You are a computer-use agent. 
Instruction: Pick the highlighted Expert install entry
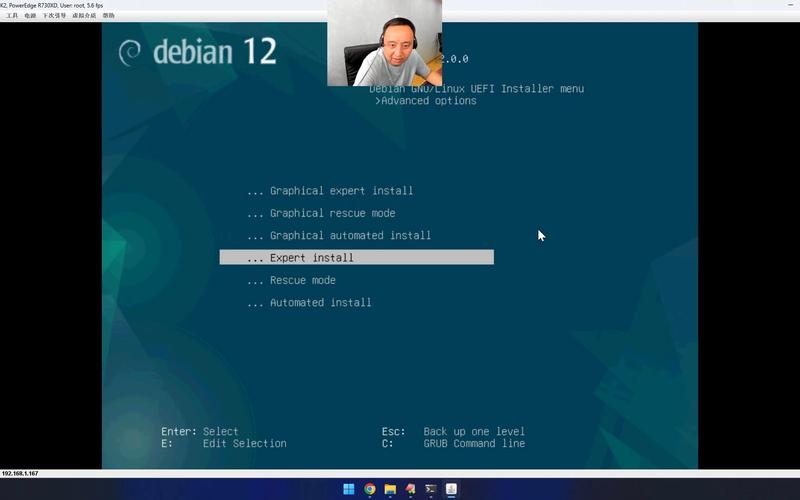[x=357, y=257]
